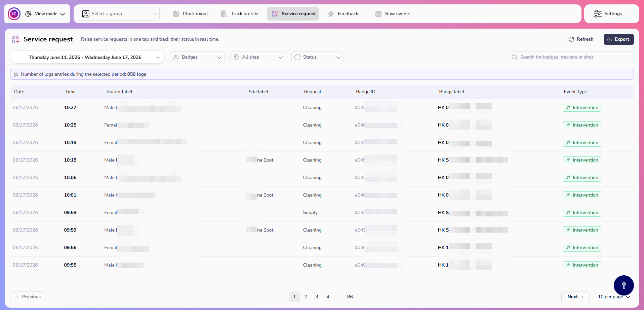Click the Select a group person icon
The width and height of the screenshot is (644, 310).
(x=86, y=14)
